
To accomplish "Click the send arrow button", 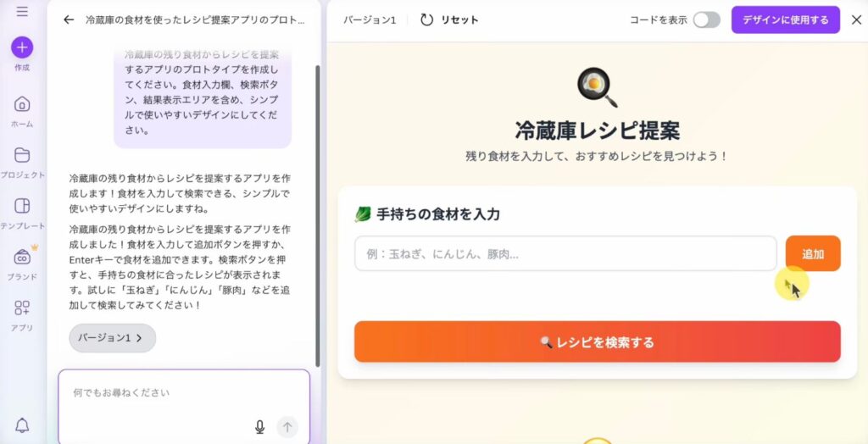I will [287, 427].
